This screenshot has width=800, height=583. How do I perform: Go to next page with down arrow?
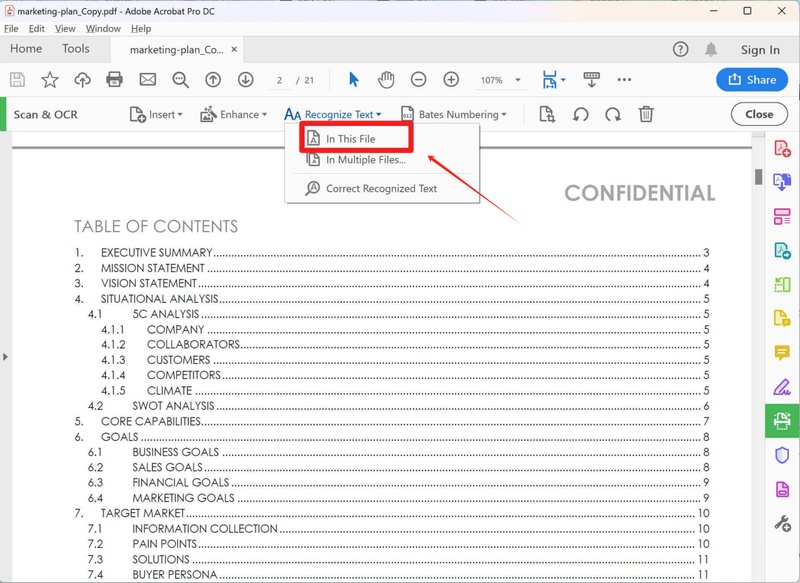coord(245,80)
